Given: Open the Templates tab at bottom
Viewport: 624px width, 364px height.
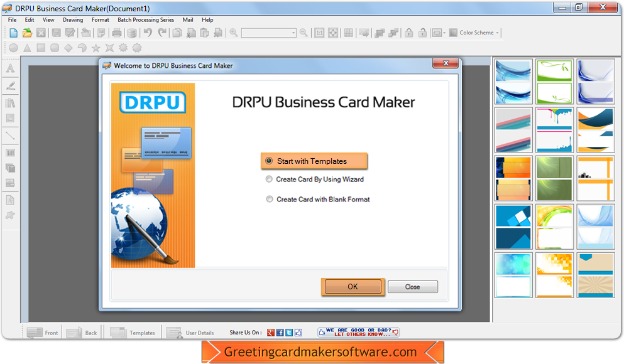Looking at the screenshot, I should (133, 333).
